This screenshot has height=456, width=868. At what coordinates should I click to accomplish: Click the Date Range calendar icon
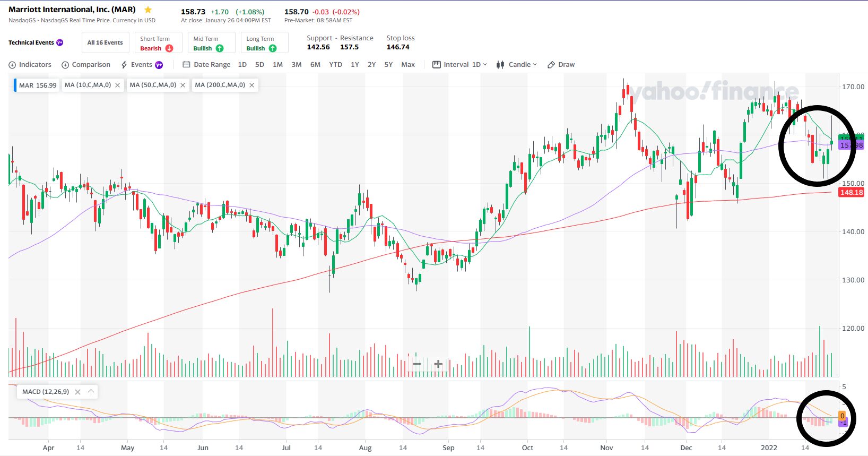click(186, 65)
